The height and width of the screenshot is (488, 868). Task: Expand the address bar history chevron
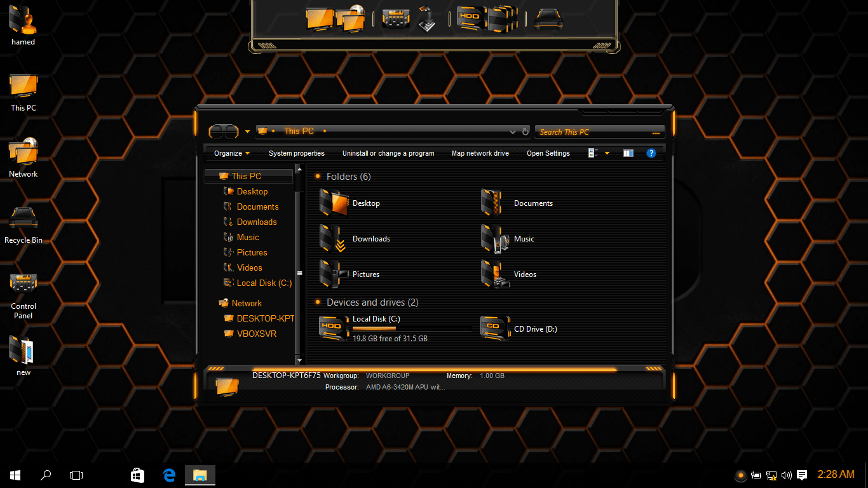point(513,132)
